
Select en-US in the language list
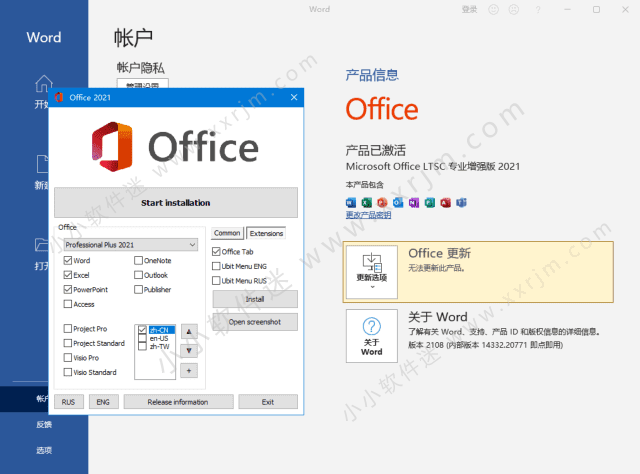pos(159,338)
